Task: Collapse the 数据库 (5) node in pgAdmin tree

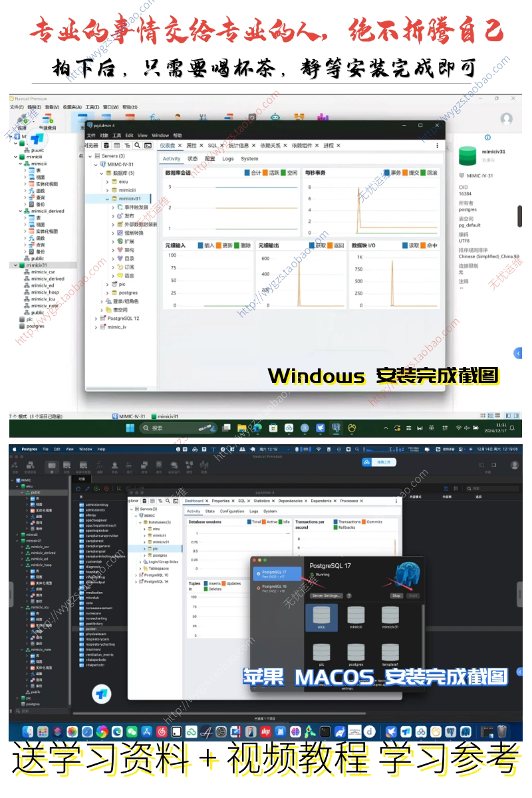Action: 101,173
